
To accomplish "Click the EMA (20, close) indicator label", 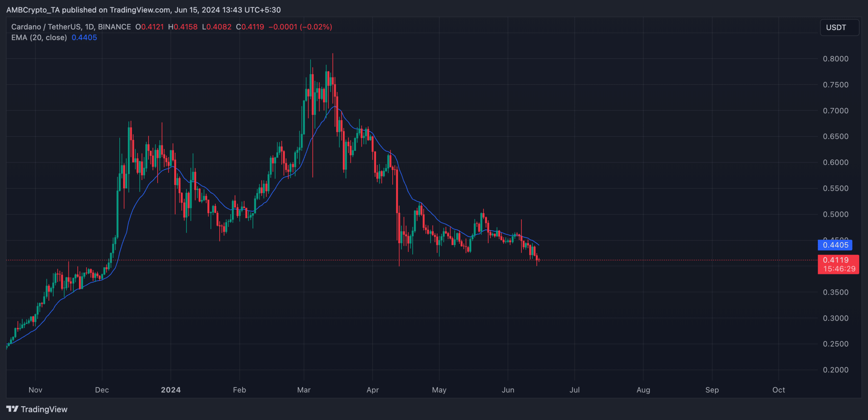I will coord(39,38).
